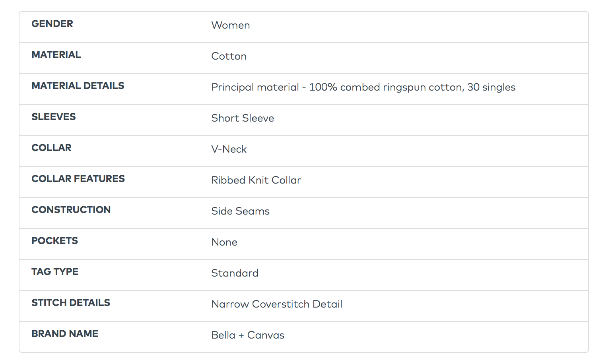614x364 pixels.
Task: Click the SLEEVES row label
Action: 53,117
